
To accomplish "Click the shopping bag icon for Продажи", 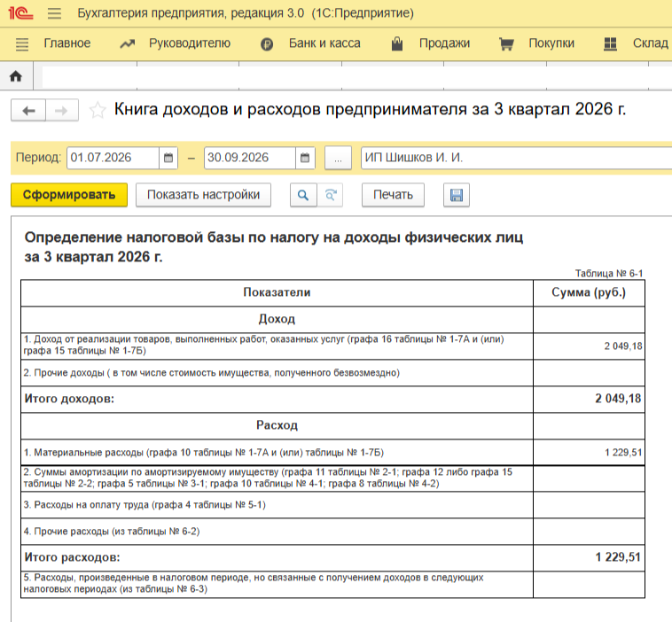I will pos(397,43).
